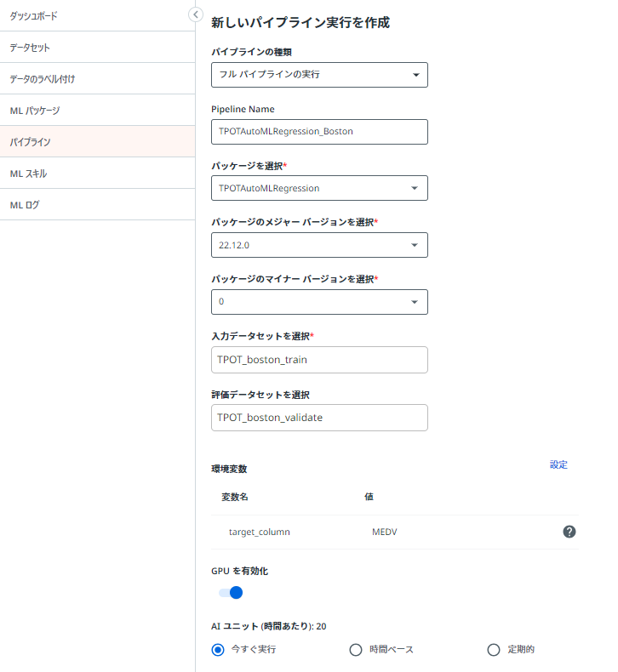Screen dimensions: 618x672
Task: Click the 新しいパイプライン実行を作成 heading
Action: pos(300,22)
